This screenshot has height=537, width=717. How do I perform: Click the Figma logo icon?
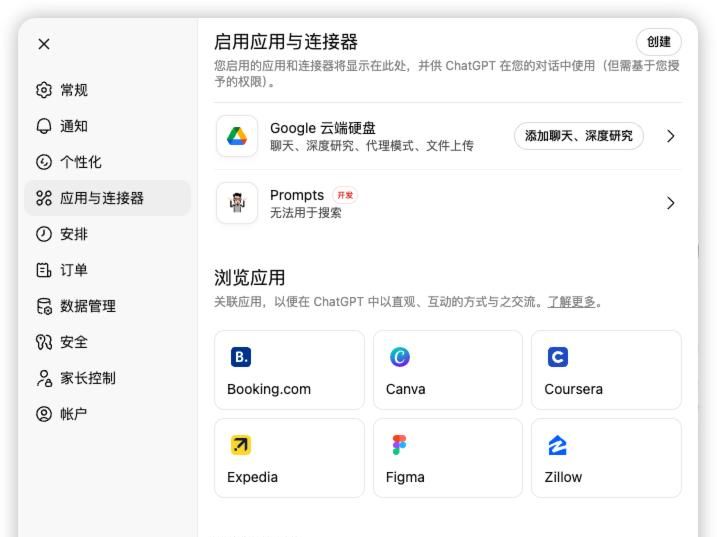click(x=400, y=445)
